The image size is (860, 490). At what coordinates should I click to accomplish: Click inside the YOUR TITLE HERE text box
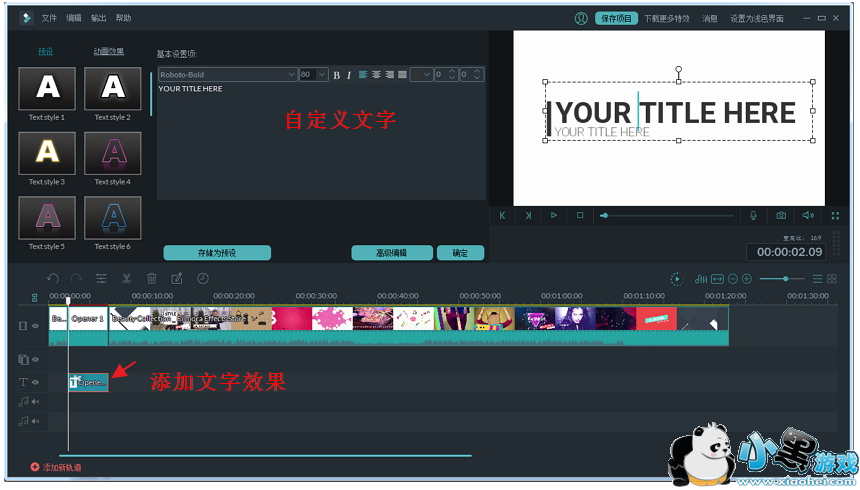click(x=321, y=141)
